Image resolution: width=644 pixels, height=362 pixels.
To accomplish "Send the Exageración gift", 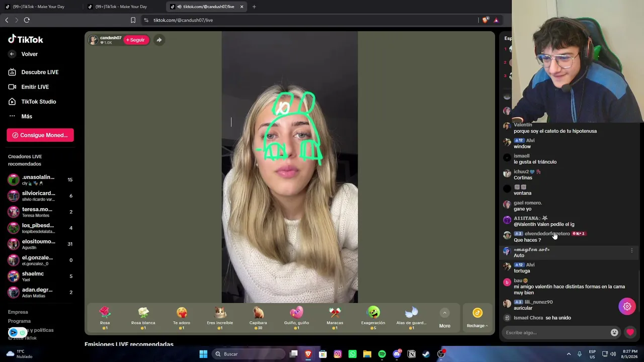I will (x=373, y=318).
